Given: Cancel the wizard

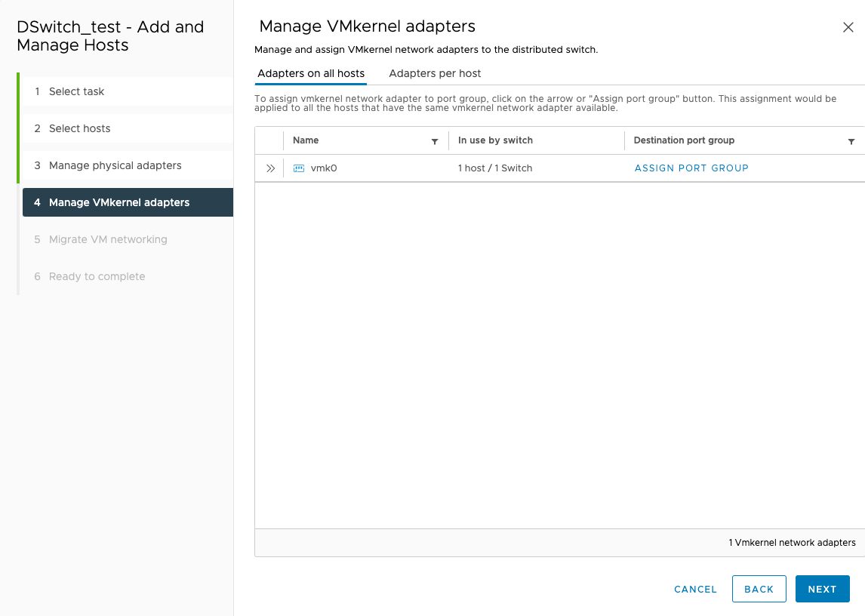Looking at the screenshot, I should pyautogui.click(x=695, y=589).
